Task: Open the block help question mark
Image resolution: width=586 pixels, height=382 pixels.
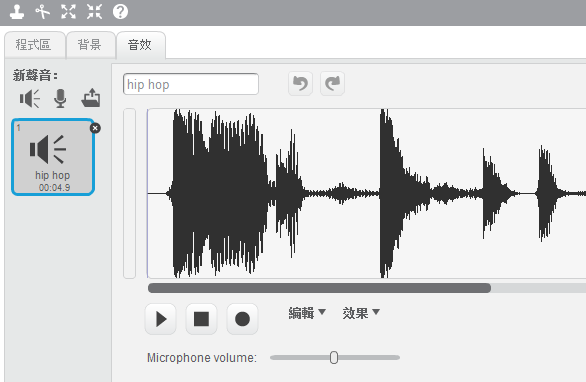Action: 120,12
